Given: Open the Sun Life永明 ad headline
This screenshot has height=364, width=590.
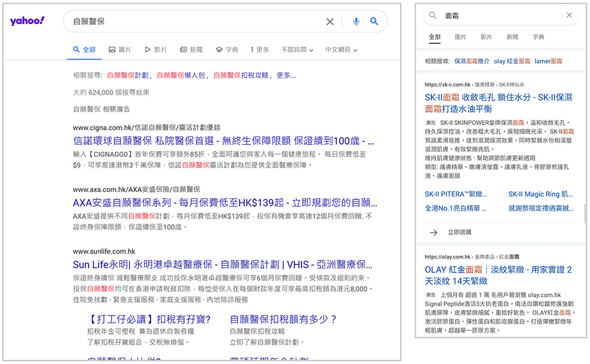Looking at the screenshot, I should [223, 265].
